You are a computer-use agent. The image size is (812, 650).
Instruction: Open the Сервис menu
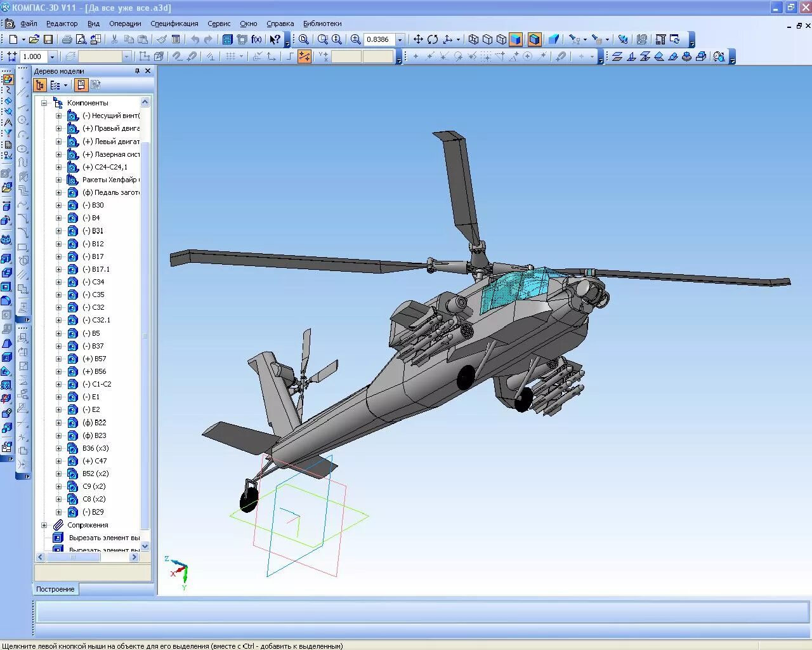[x=219, y=23]
